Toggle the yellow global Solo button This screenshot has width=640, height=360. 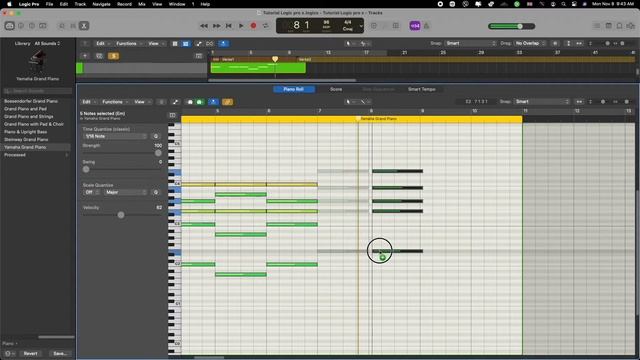[x=114, y=56]
